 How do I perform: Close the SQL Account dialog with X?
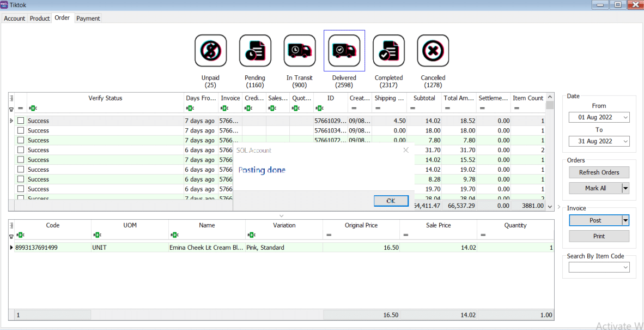pos(405,150)
